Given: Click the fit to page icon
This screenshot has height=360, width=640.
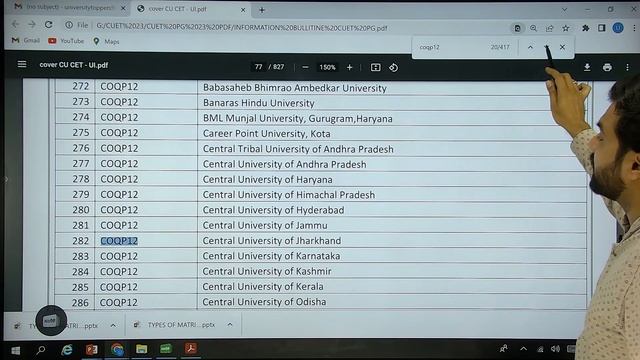Looking at the screenshot, I should pos(376,67).
